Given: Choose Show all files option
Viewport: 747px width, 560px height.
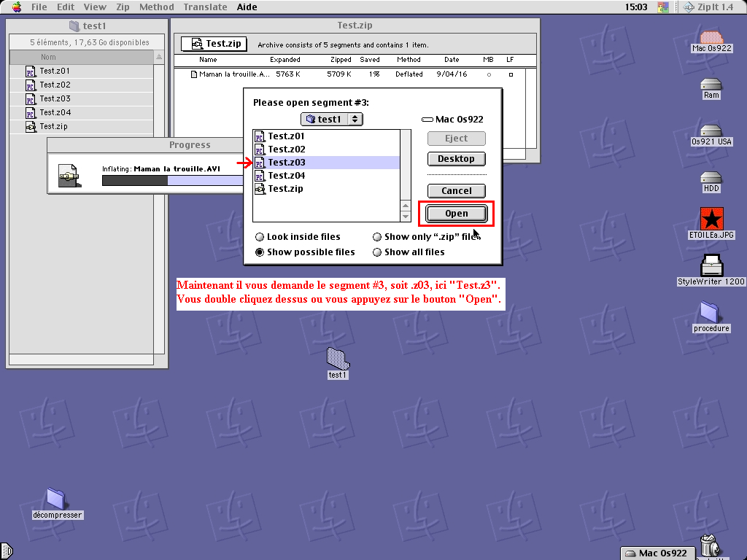Looking at the screenshot, I should click(x=377, y=252).
